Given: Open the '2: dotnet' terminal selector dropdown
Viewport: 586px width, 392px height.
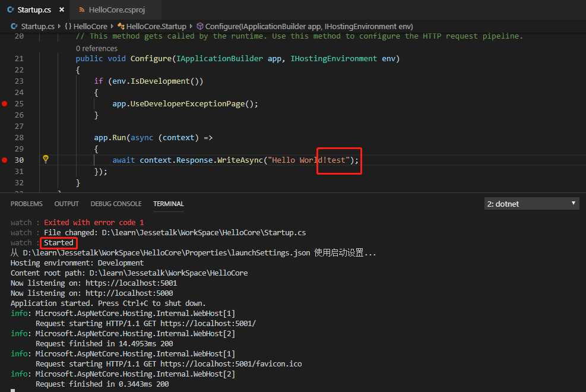Looking at the screenshot, I should (x=531, y=204).
